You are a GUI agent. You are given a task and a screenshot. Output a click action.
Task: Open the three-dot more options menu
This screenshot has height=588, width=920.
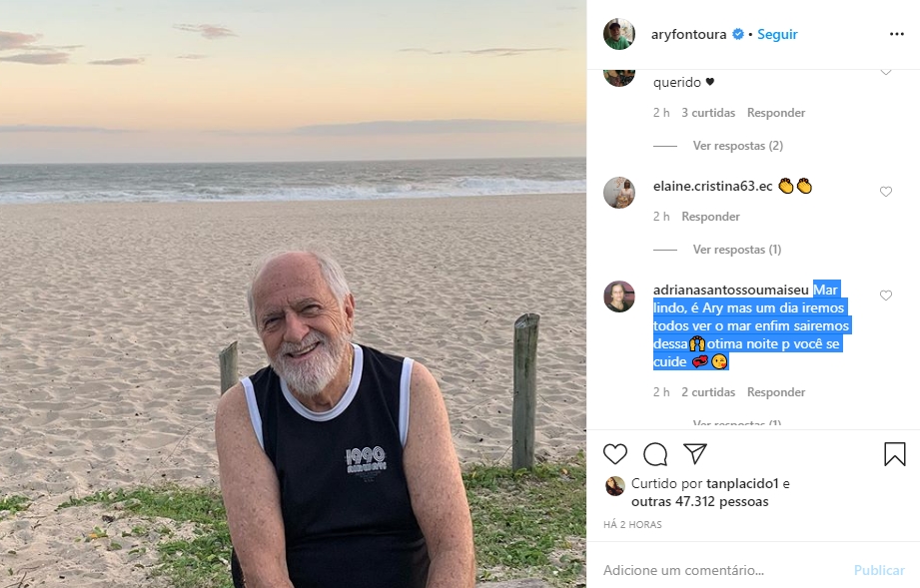(896, 34)
